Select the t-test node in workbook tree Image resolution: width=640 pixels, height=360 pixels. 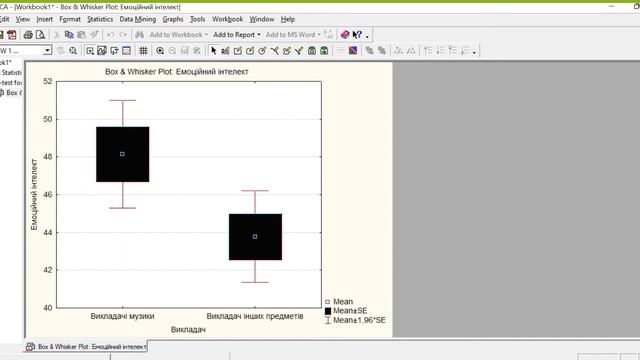click(11, 82)
